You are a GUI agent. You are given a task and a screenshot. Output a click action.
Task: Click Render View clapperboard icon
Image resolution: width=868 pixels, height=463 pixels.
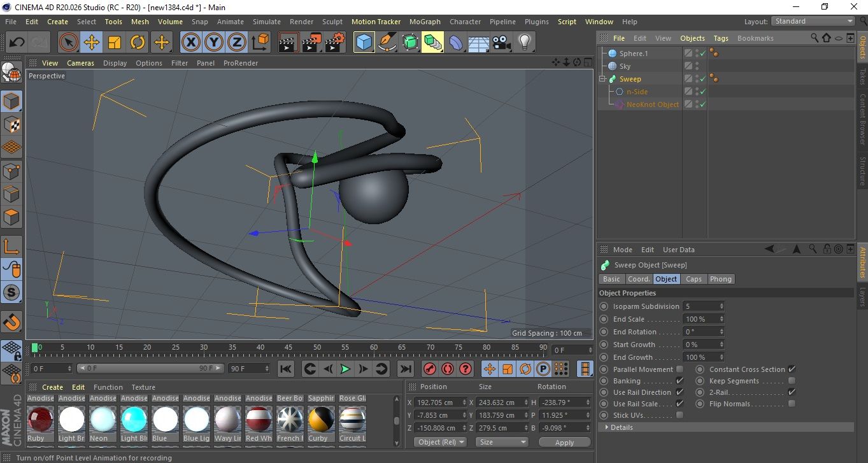pyautogui.click(x=289, y=43)
